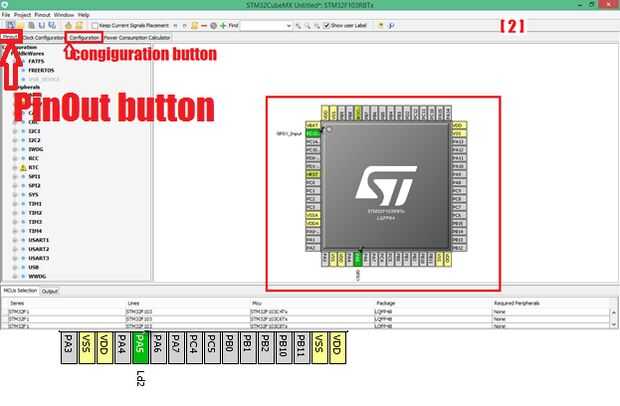Click the plus icon beside Find
The width and height of the screenshot is (620, 406).
click(223, 25)
